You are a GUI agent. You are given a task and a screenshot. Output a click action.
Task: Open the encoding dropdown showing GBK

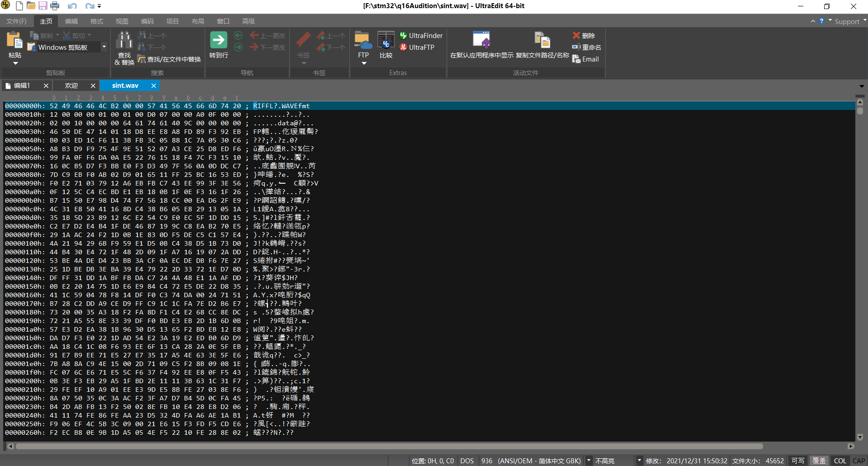coord(588,460)
